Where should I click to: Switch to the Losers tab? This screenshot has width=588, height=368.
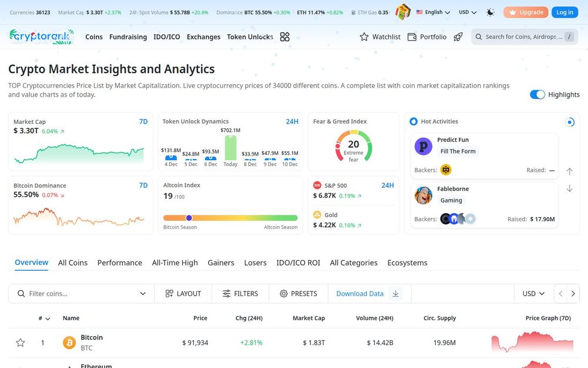coord(255,263)
